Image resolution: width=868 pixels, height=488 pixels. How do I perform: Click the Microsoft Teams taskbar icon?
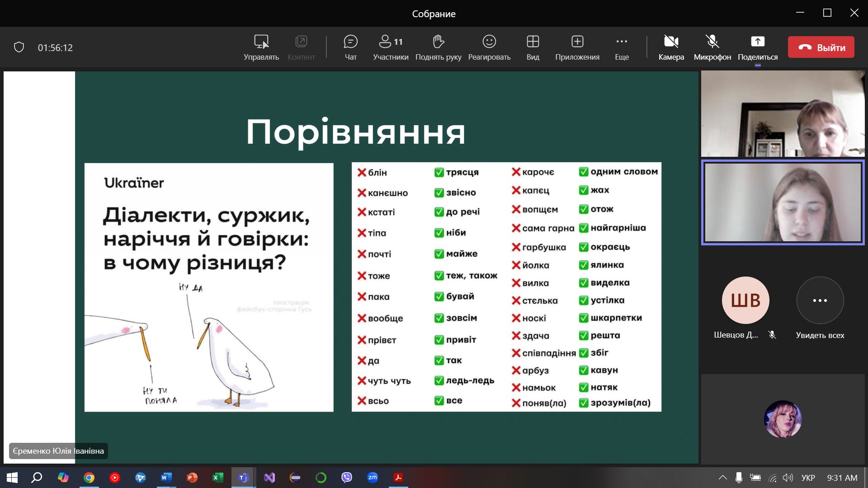(x=243, y=478)
